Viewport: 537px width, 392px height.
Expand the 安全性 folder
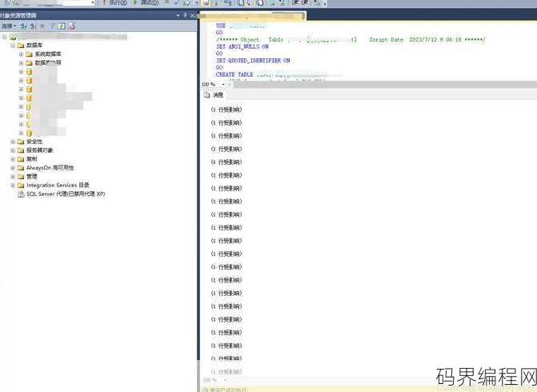pos(13,142)
